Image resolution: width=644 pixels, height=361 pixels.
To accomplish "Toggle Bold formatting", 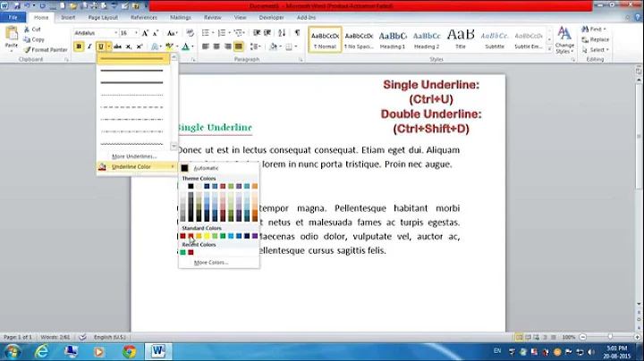I will click(x=79, y=46).
